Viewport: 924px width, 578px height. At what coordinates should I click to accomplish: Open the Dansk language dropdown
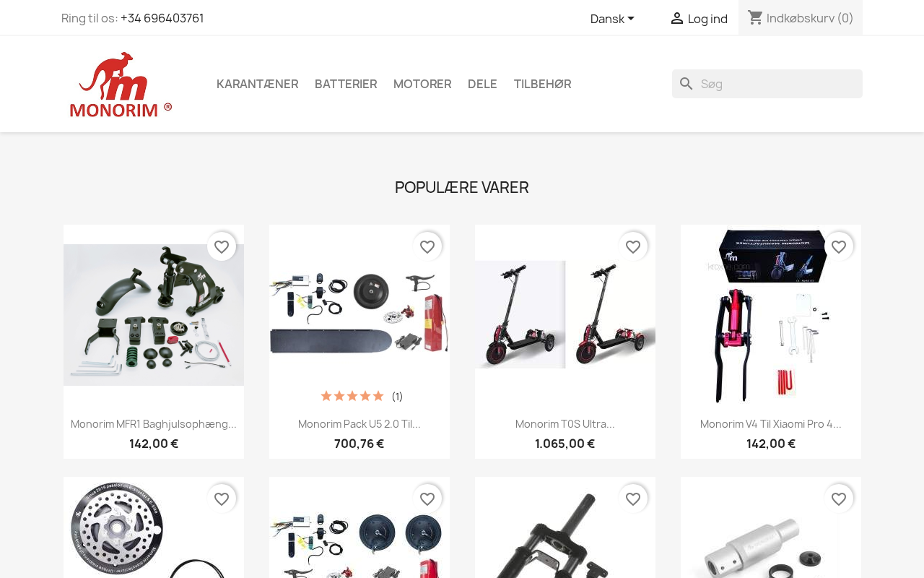click(x=612, y=19)
